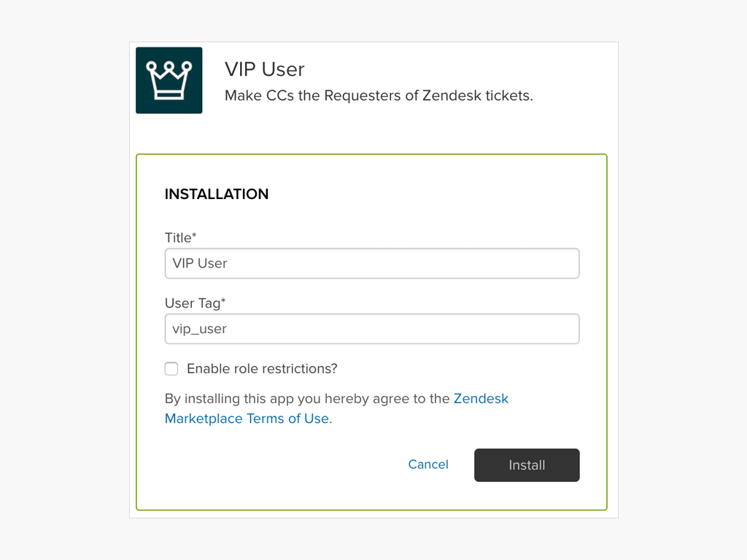Confirm installation with the Install button
Image resolution: width=747 pixels, height=560 pixels.
click(527, 465)
